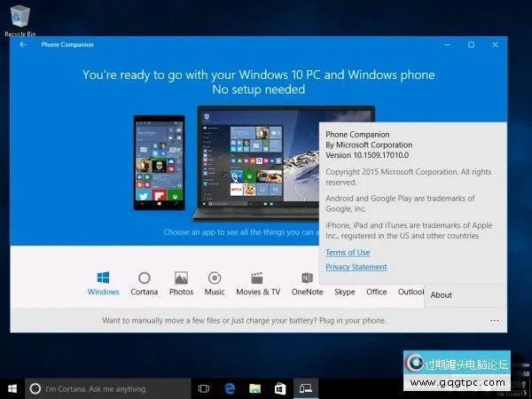Click the About menu entry
The height and width of the screenshot is (399, 532).
point(442,295)
